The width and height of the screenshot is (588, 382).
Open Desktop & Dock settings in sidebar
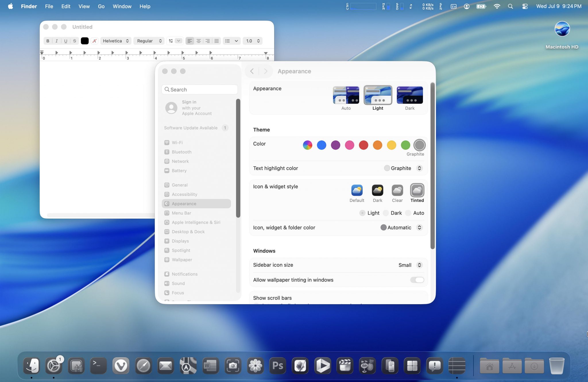tap(188, 232)
